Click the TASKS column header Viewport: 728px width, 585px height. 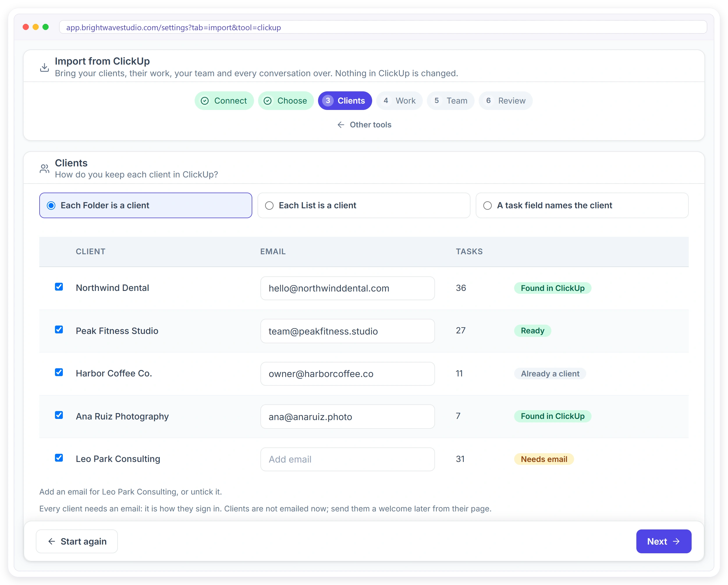[469, 252]
